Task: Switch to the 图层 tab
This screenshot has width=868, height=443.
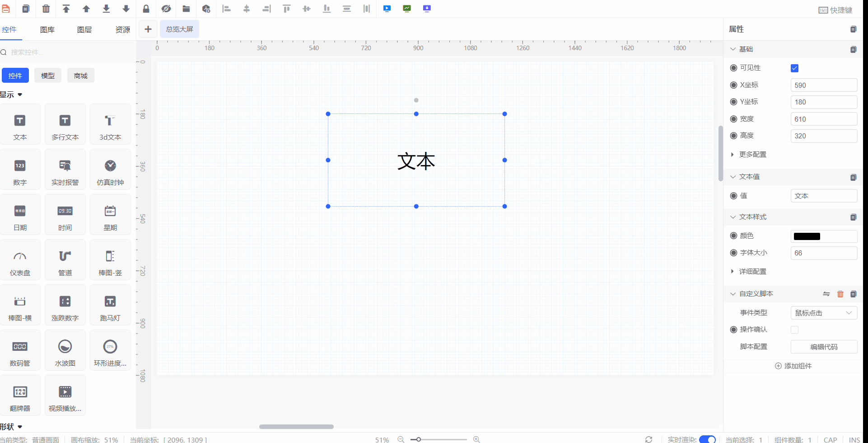Action: tap(84, 30)
